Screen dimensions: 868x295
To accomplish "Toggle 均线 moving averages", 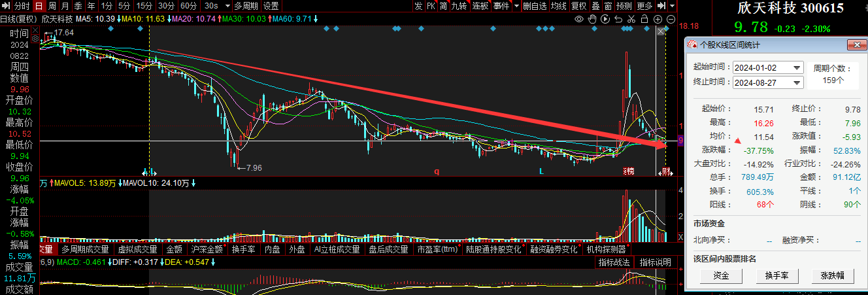I will coord(559,6).
